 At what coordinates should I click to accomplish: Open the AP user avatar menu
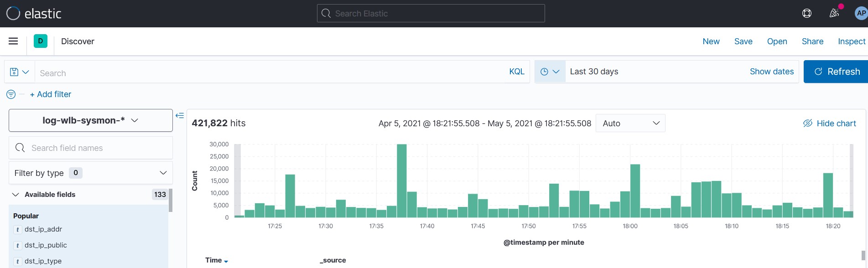pos(861,13)
